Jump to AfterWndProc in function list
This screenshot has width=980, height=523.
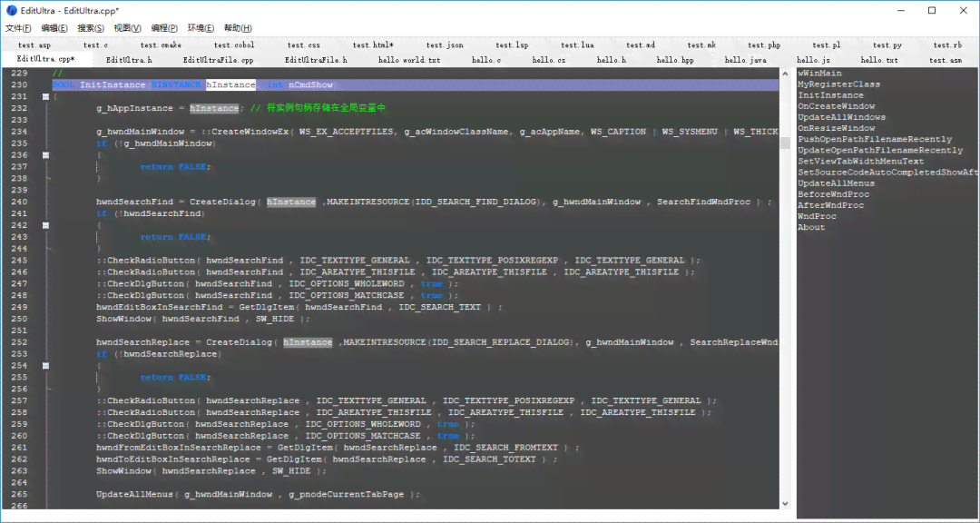[x=830, y=205]
